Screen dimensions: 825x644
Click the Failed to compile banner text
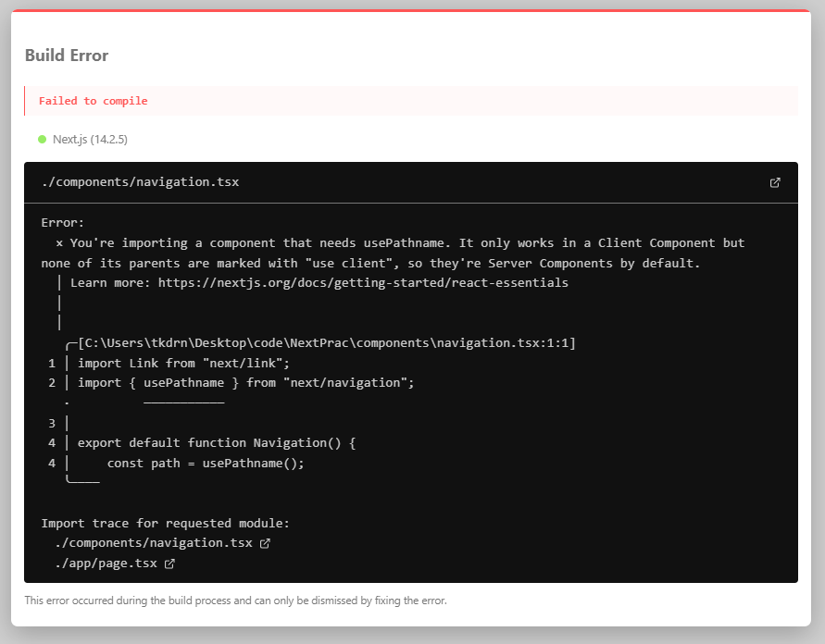click(x=94, y=101)
